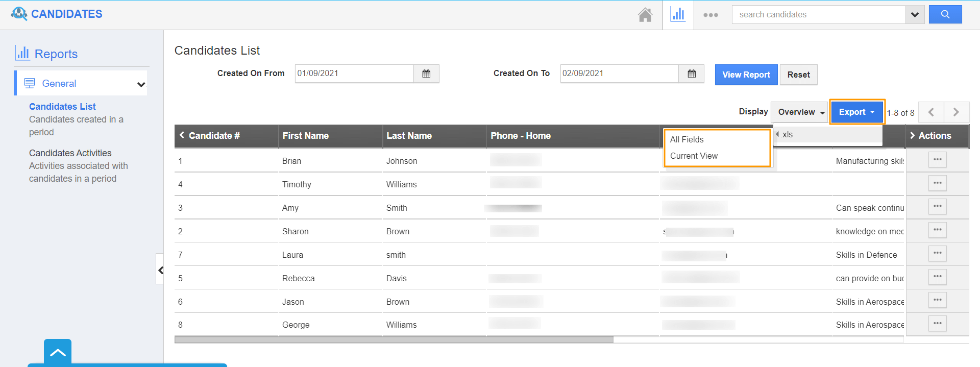The width and height of the screenshot is (980, 367).
Task: Open calendar picker for Created On To
Action: click(692, 74)
